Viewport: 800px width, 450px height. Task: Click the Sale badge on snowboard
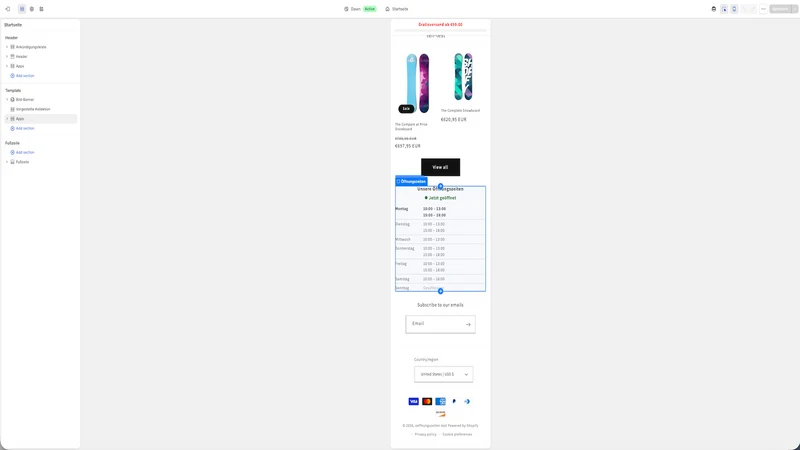[406, 109]
